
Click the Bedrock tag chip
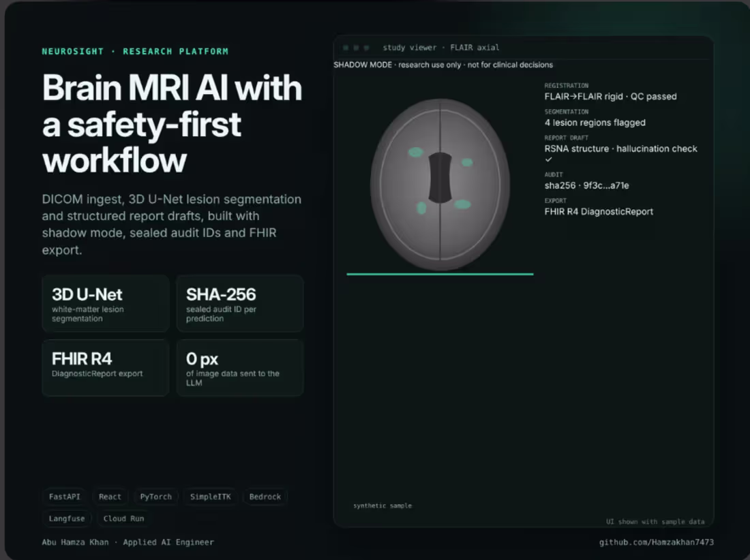[265, 497]
